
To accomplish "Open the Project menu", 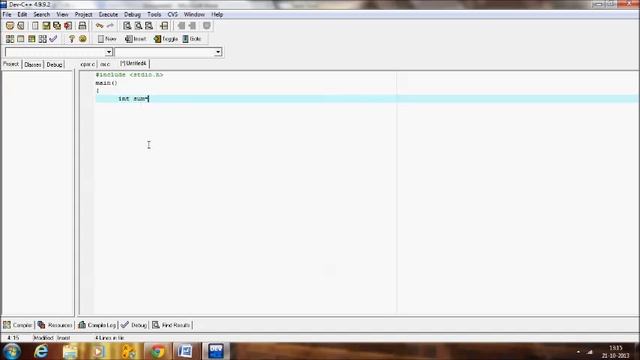I will click(83, 14).
